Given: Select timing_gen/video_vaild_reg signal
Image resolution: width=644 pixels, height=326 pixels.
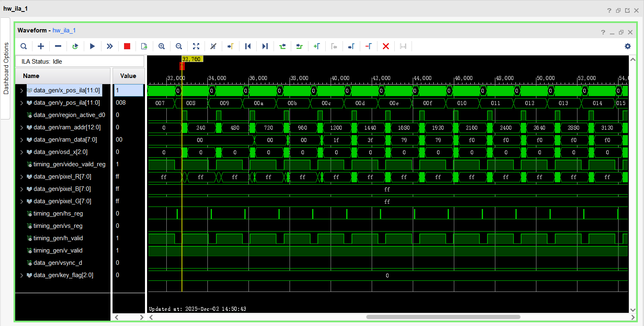Looking at the screenshot, I should [x=69, y=164].
